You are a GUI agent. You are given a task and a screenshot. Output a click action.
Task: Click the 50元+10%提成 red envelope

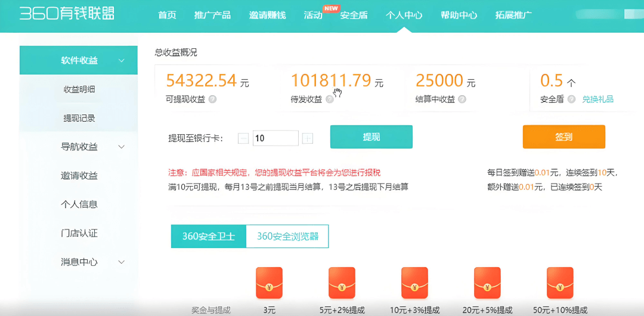pyautogui.click(x=560, y=283)
